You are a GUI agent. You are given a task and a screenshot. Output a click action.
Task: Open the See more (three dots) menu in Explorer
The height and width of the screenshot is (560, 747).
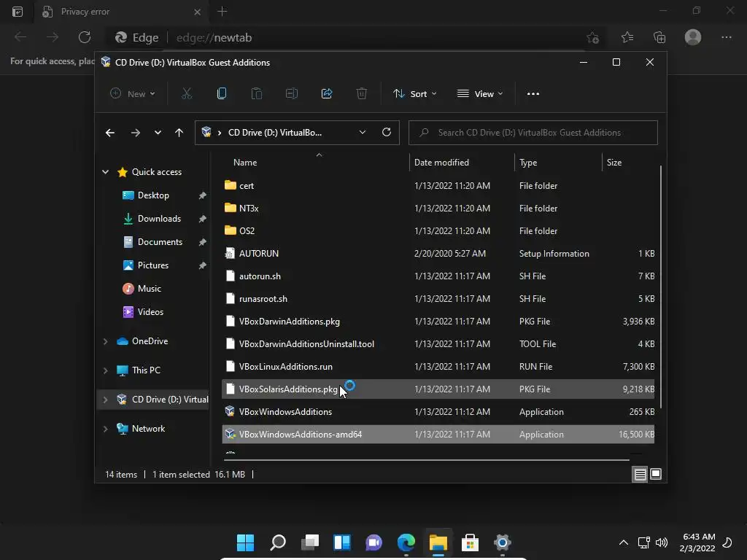533,94
